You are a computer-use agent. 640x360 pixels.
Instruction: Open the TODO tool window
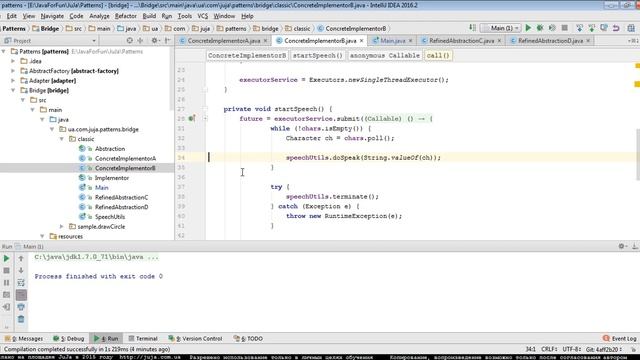click(248, 338)
